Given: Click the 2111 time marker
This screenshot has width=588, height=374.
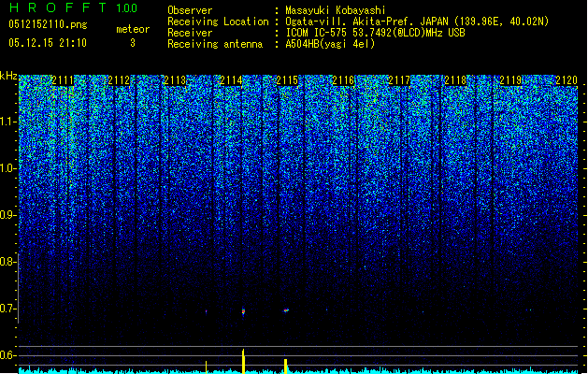Looking at the screenshot, I should (63, 80).
